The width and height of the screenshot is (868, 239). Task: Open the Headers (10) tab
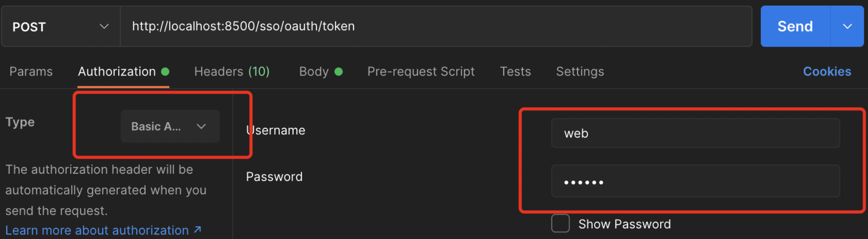tap(232, 72)
